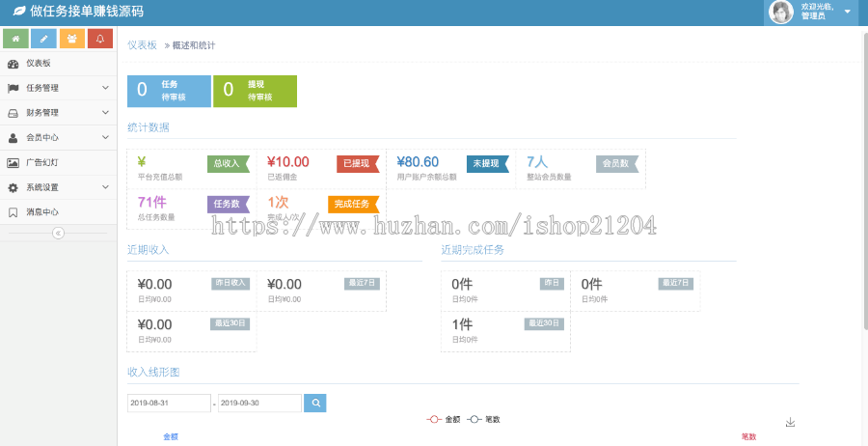Click the 最近7日 badge under 近期收入
The height and width of the screenshot is (446, 868).
tap(362, 284)
